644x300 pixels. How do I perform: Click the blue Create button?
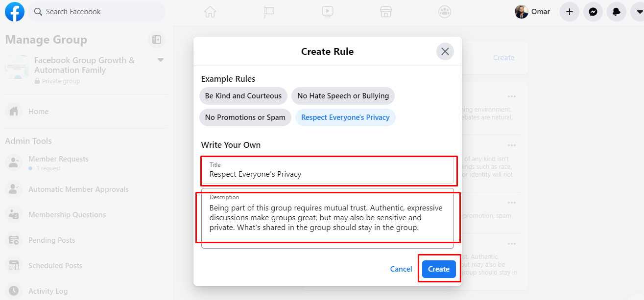[x=439, y=269]
